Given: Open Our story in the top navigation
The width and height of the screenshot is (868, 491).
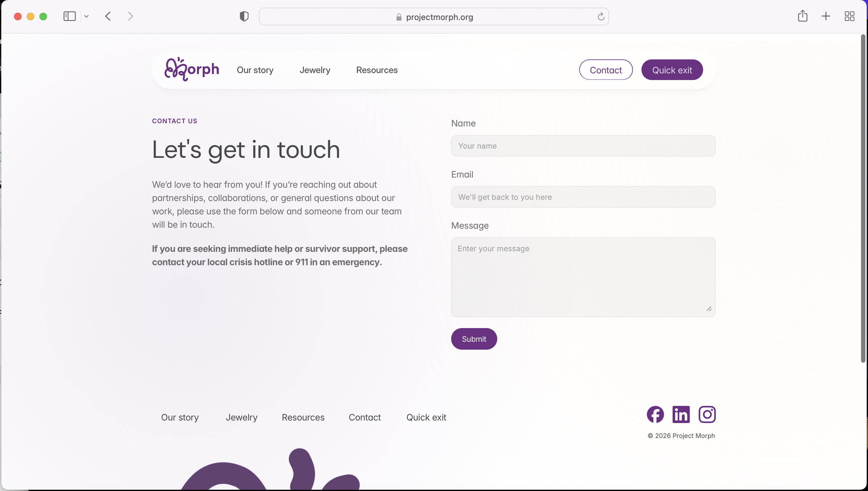Looking at the screenshot, I should point(255,70).
